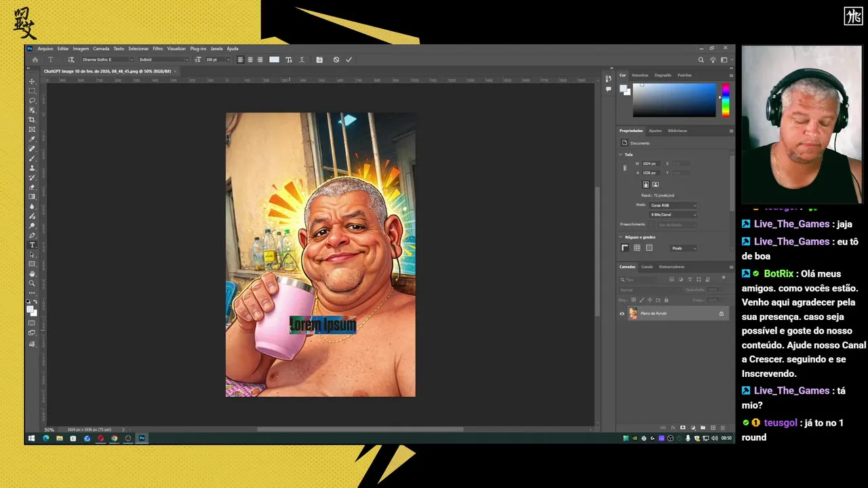Select the Rectangle shape tool
868x488 pixels.
pyautogui.click(x=32, y=264)
